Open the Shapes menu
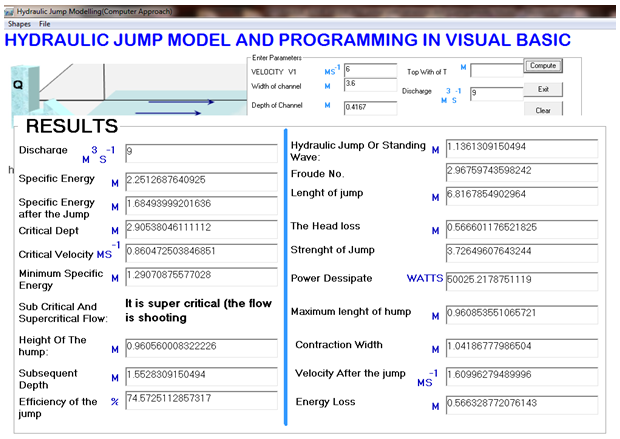The height and width of the screenshot is (439, 620). (20, 22)
